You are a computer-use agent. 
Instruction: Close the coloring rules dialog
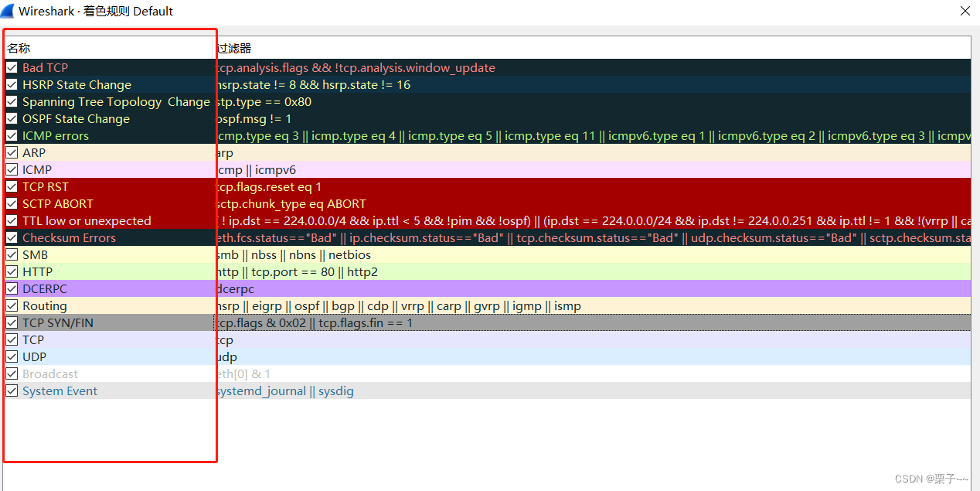pyautogui.click(x=965, y=11)
